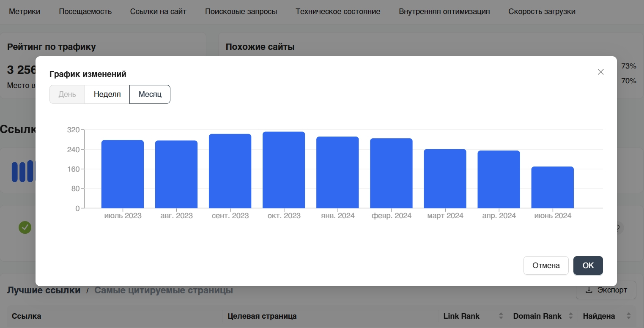The image size is (644, 328).
Task: Confirm with the OK button
Action: [588, 265]
